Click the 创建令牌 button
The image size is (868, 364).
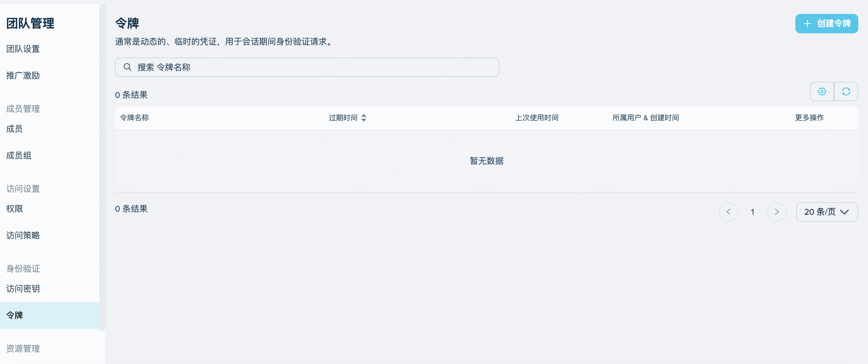point(826,24)
